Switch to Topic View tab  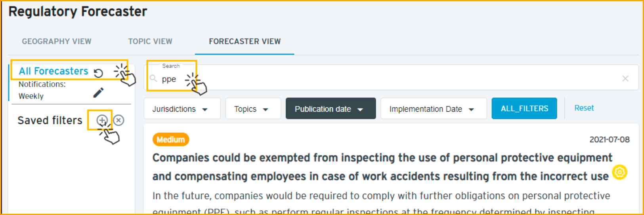150,41
